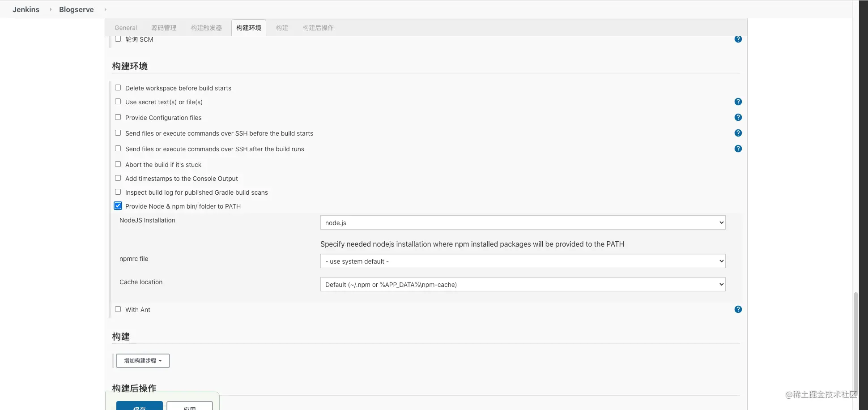Click the 应用 apply button
Screen dimensions: 868x410
point(190,406)
